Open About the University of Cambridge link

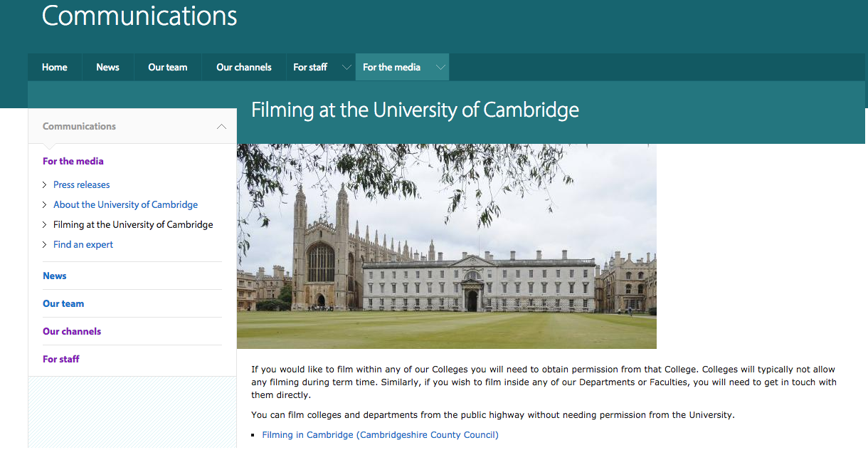125,205
